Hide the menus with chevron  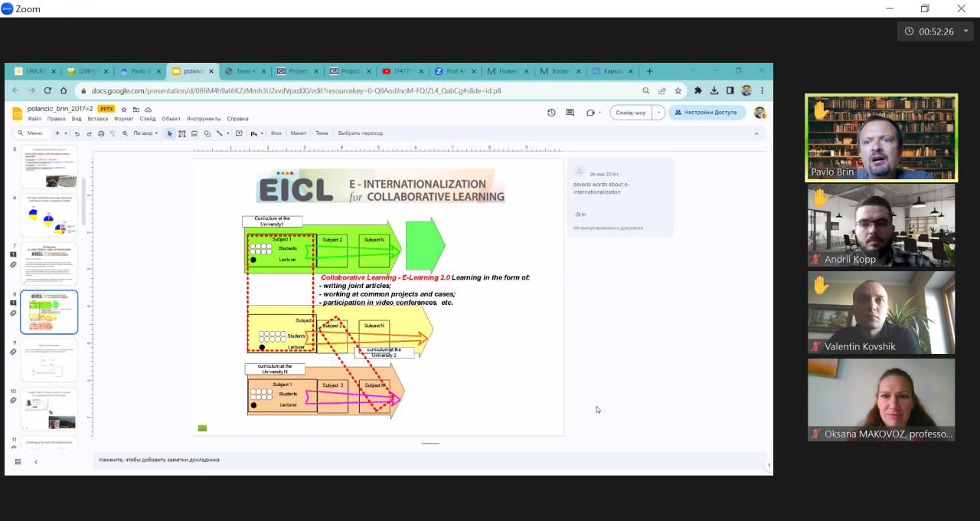click(756, 133)
